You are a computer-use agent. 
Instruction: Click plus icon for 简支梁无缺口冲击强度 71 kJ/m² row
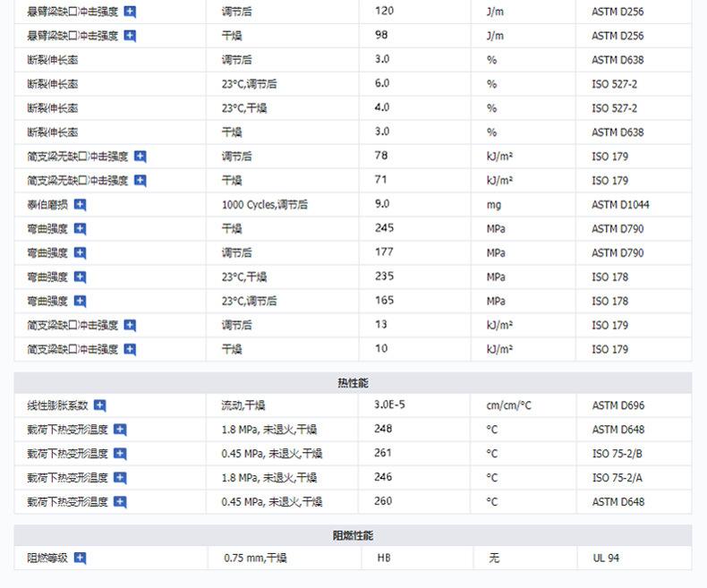point(141,181)
